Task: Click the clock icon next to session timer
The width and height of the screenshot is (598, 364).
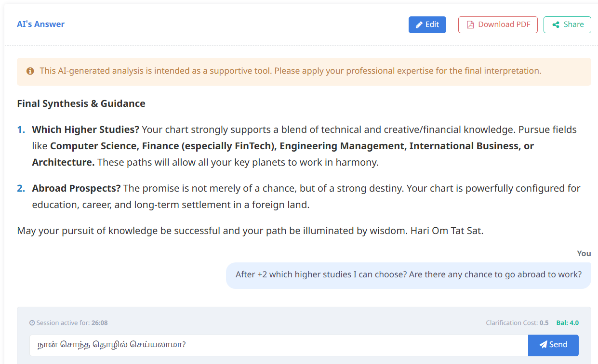Action: tap(32, 323)
